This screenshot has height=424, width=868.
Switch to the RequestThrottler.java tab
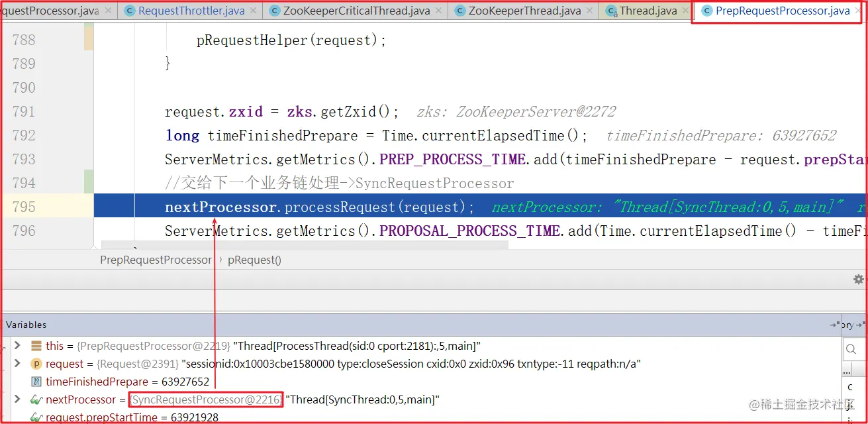(191, 11)
